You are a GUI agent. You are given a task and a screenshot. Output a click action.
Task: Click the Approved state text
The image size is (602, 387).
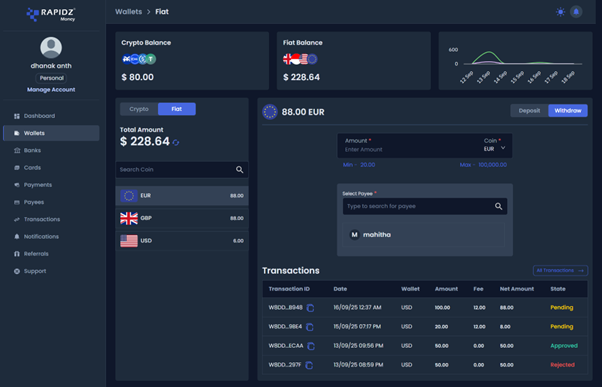(564, 346)
